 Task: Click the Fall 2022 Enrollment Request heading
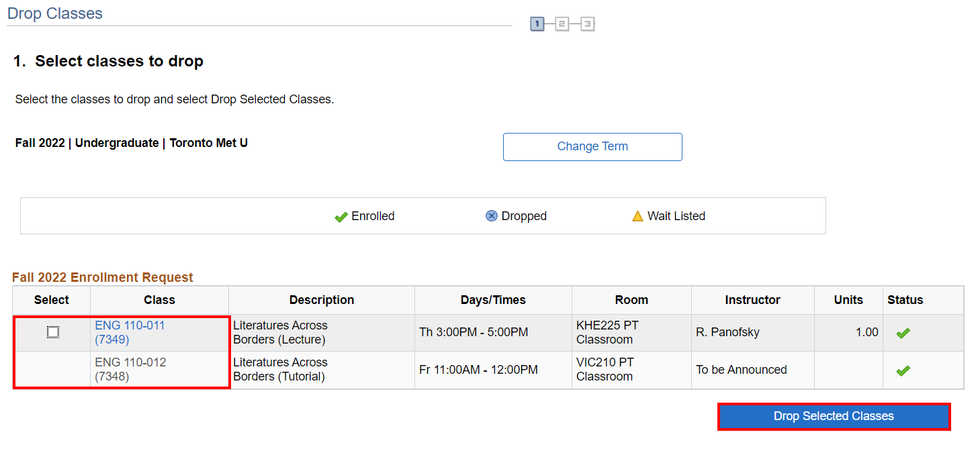pyautogui.click(x=102, y=277)
